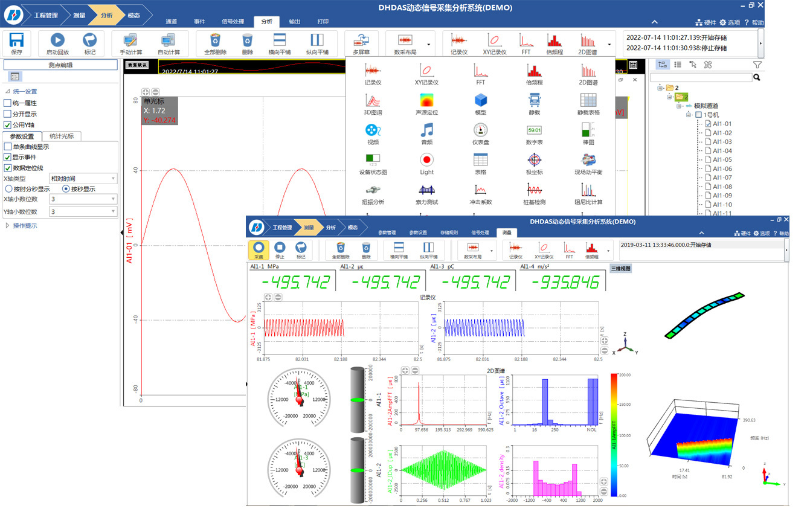Screen dimensions: 810x532
Task: Go to 工程管理 step in the back window
Action: pos(47,14)
